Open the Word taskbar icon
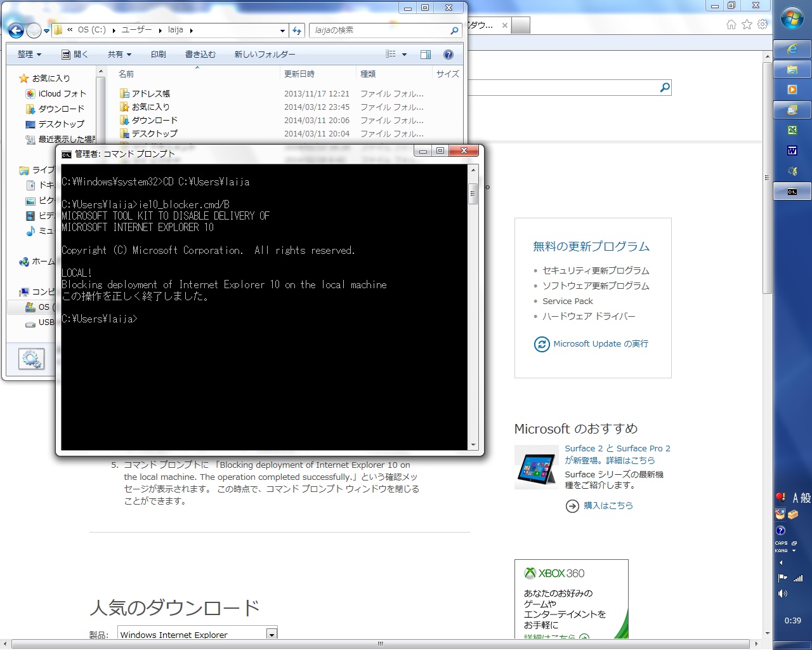 point(792,150)
